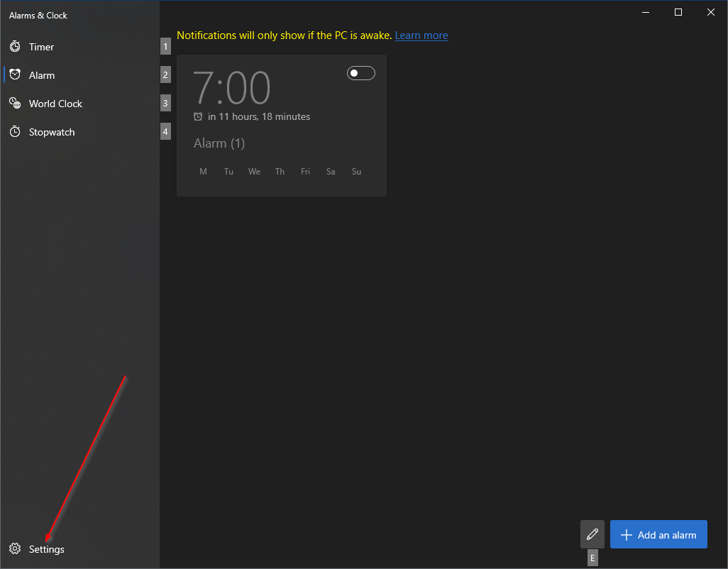Screen dimensions: 728x569
Task: Switch to the Timer tab
Action: coord(40,46)
